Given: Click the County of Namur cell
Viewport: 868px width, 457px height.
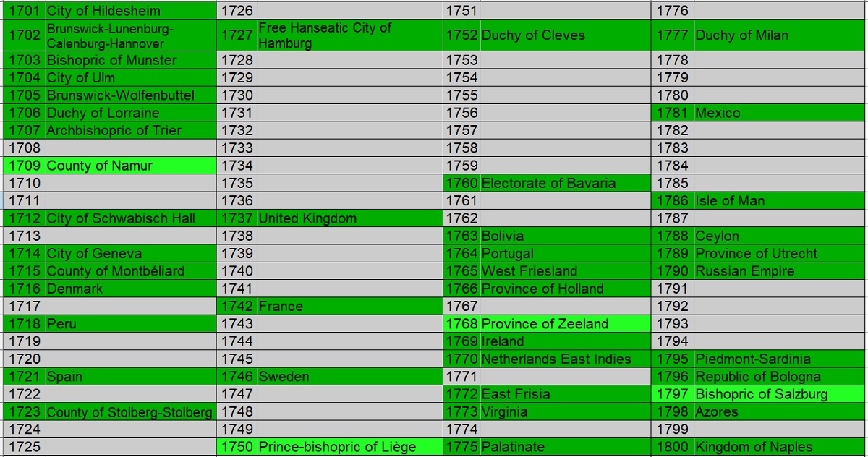Looking at the screenshot, I should tap(130, 166).
